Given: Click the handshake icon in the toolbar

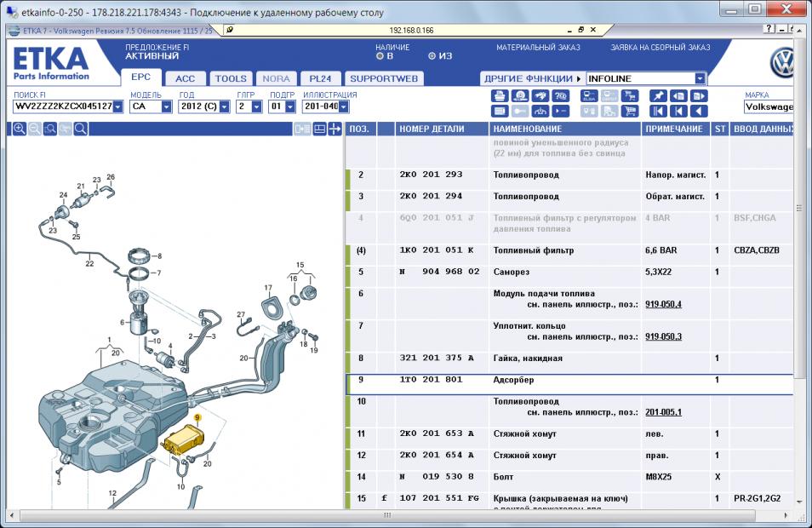Looking at the screenshot, I should click(x=540, y=96).
